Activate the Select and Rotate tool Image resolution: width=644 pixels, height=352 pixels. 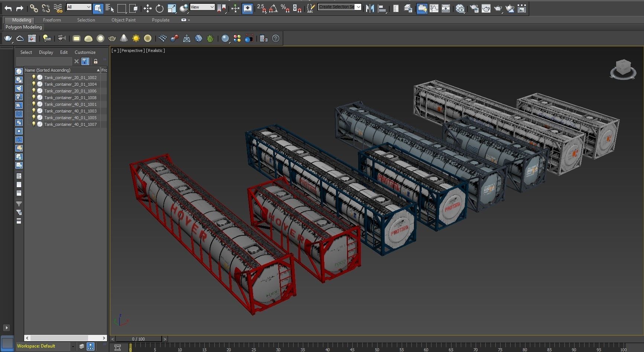[159, 8]
